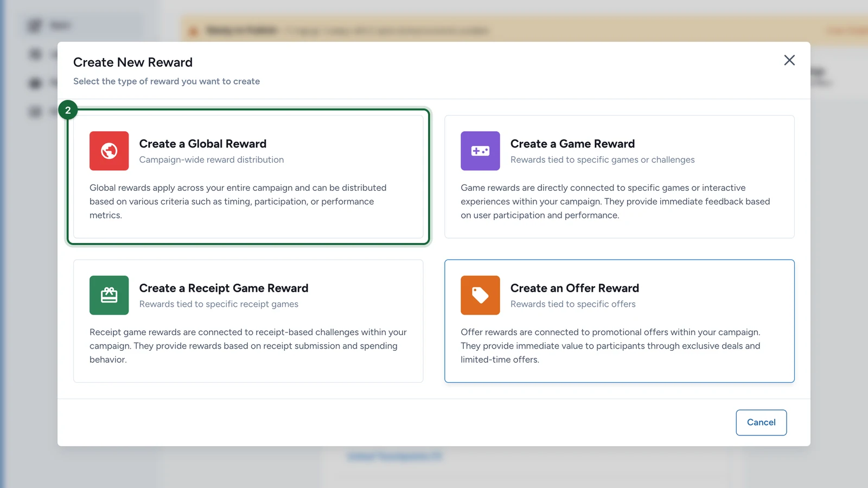Click the purple gamepad Game Reward icon
Image resolution: width=868 pixels, height=488 pixels.
click(x=480, y=151)
